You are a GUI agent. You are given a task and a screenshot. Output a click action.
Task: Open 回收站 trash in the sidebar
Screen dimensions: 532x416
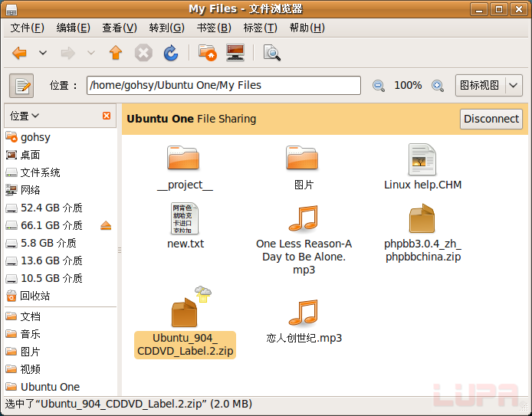tap(61, 296)
